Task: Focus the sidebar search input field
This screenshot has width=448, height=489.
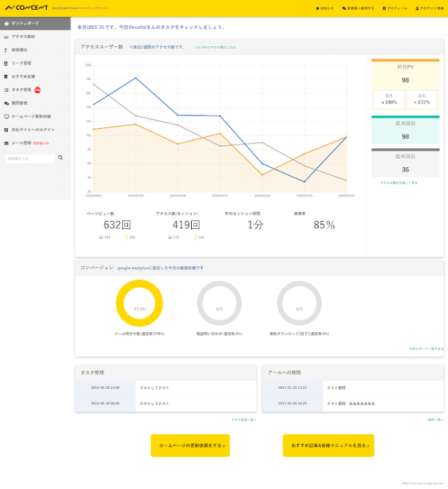Action: pos(30,158)
